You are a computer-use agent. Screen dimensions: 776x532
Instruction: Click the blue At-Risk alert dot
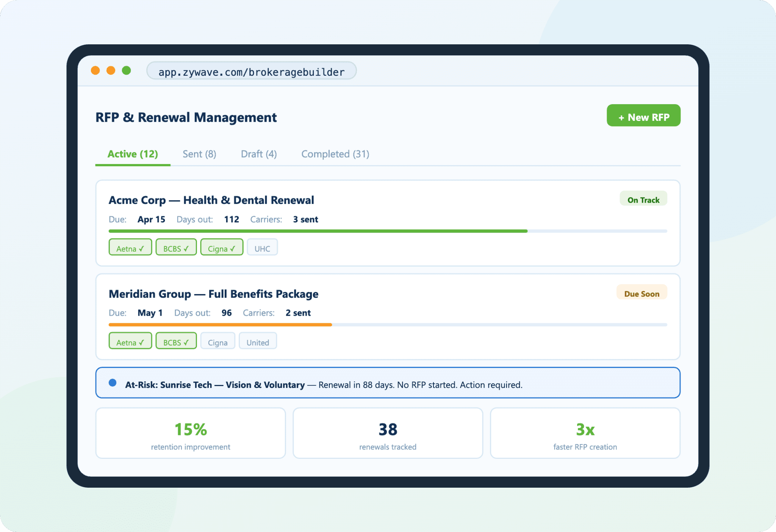tap(113, 383)
